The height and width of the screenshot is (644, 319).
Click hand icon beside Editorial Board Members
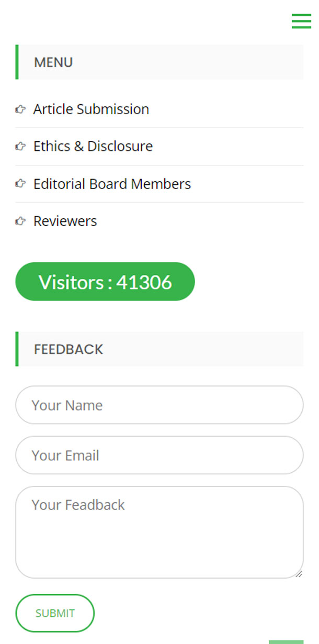[x=20, y=184]
